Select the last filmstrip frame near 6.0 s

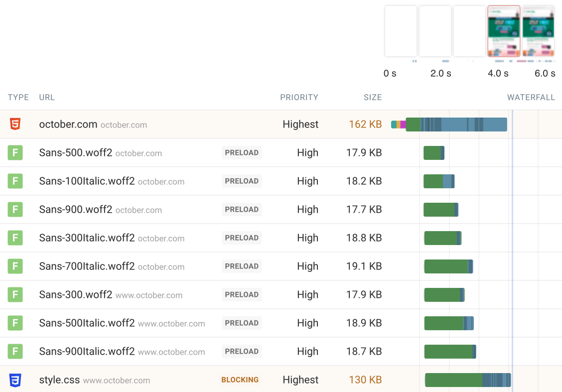(x=539, y=31)
